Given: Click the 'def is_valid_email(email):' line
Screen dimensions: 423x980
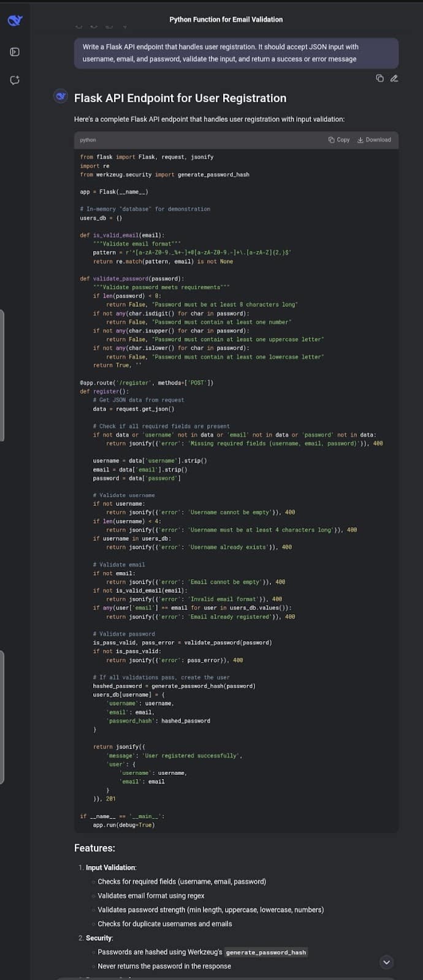Looking at the screenshot, I should coord(122,235).
